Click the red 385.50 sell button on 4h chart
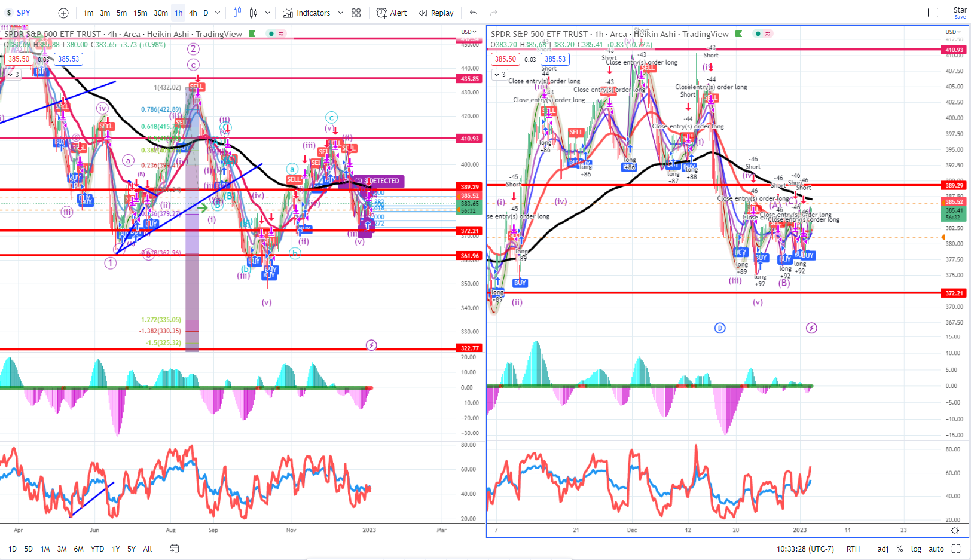 (x=19, y=59)
